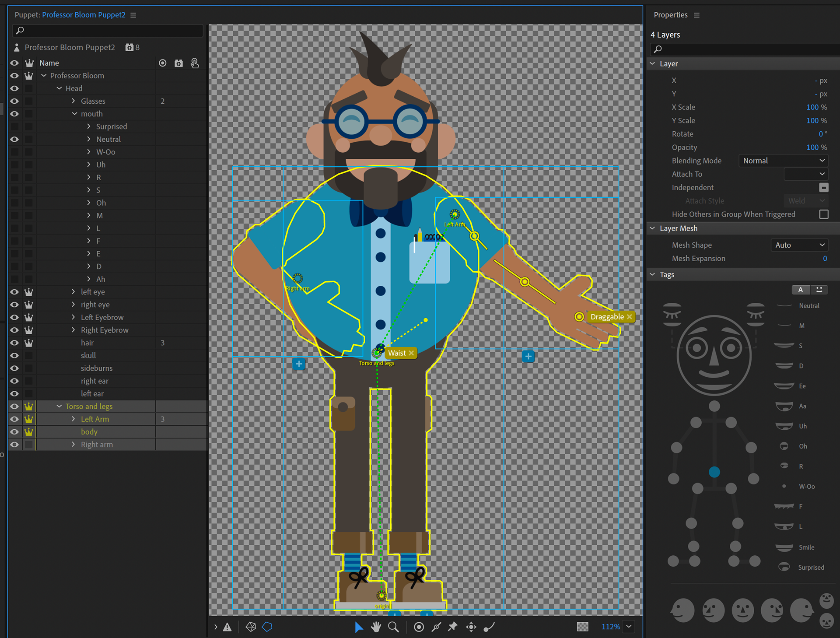Show the mesh wireframe icon
Viewport: 840px width, 638px height.
pyautogui.click(x=251, y=627)
